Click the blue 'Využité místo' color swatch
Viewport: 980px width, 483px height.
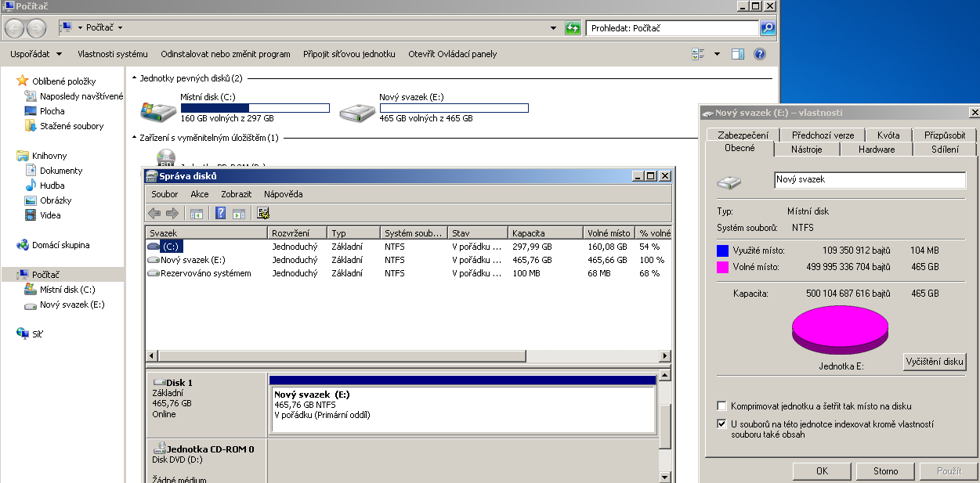(722, 251)
